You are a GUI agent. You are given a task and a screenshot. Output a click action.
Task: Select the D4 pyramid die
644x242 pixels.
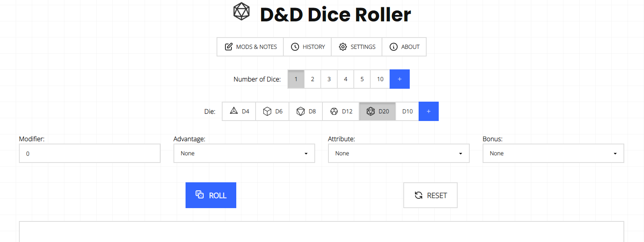[x=239, y=111]
